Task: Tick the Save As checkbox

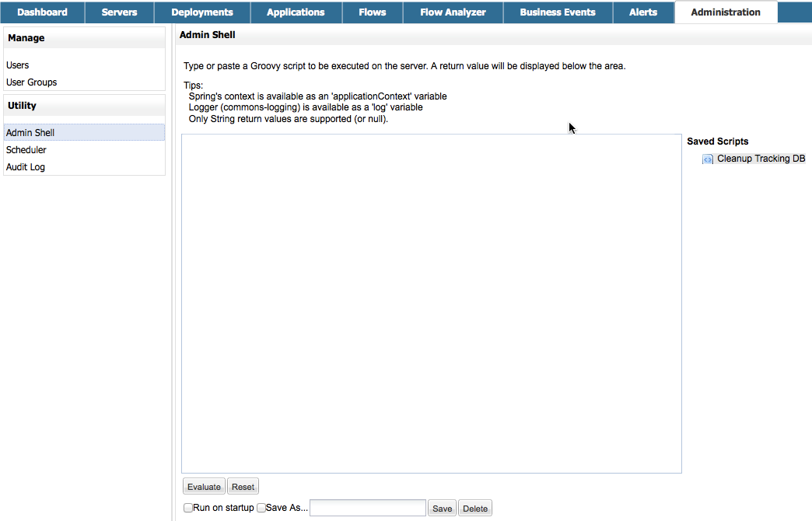Action: (261, 508)
